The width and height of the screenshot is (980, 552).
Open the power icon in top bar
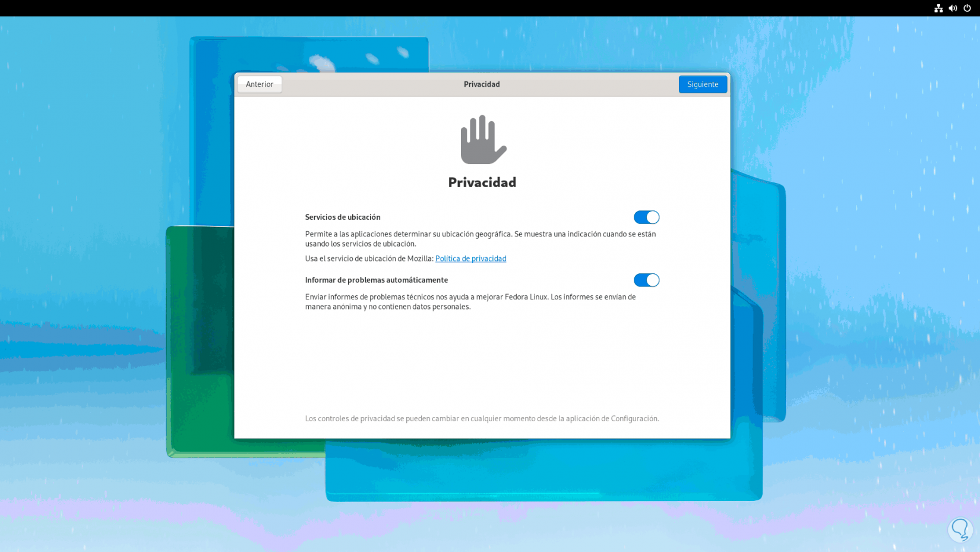pyautogui.click(x=967, y=8)
